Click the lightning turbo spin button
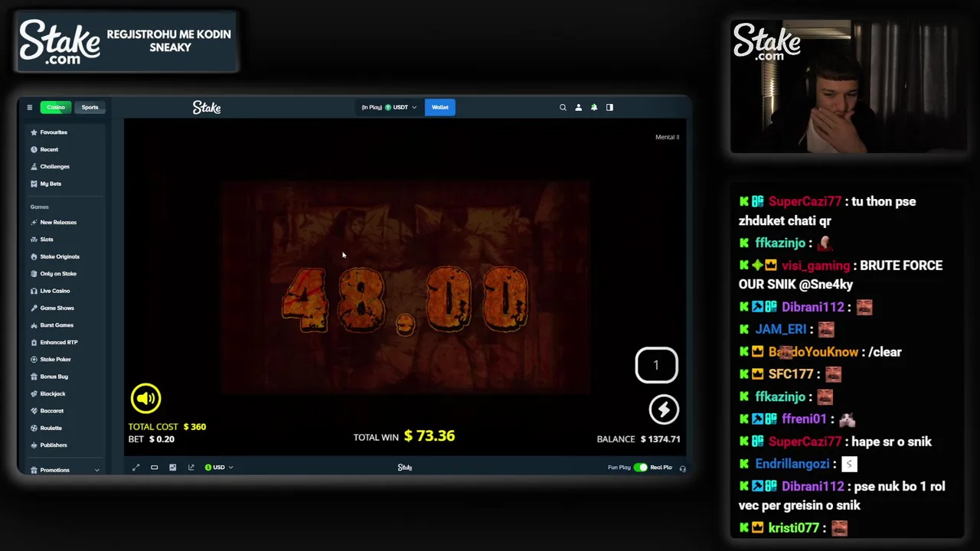Screen dimensions: 980x551 click(x=664, y=409)
